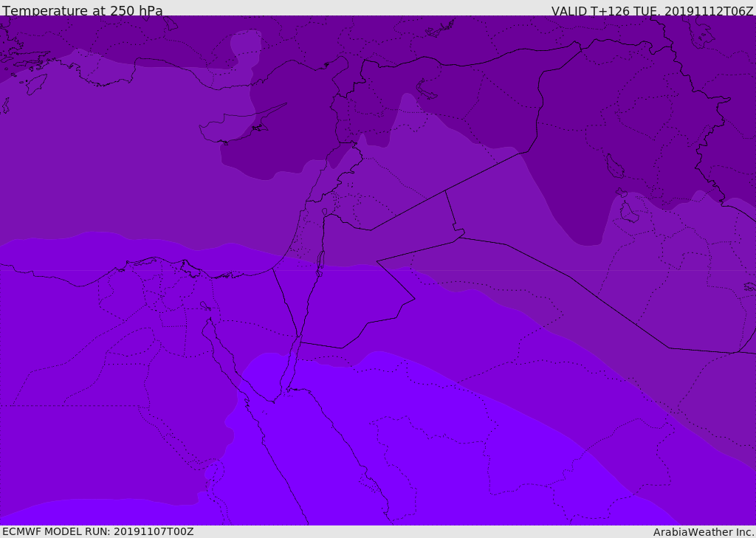Click the ArabiaWeather Inc. credit label
Screen dimensions: 756x538
coord(704,532)
